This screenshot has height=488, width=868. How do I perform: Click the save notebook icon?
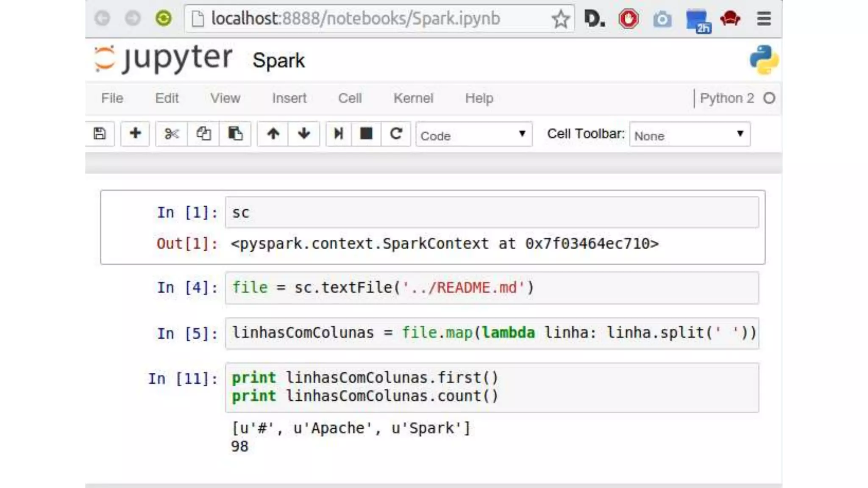click(100, 134)
